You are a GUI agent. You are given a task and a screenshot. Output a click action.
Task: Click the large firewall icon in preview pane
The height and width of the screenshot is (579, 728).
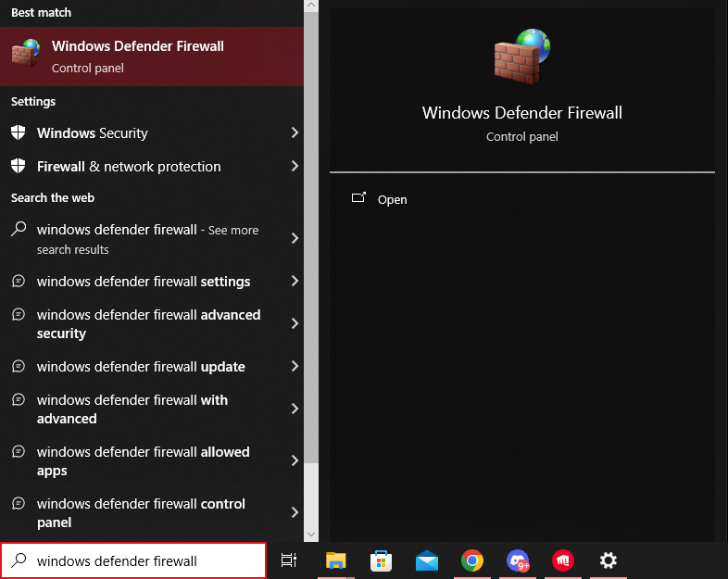pos(521,57)
